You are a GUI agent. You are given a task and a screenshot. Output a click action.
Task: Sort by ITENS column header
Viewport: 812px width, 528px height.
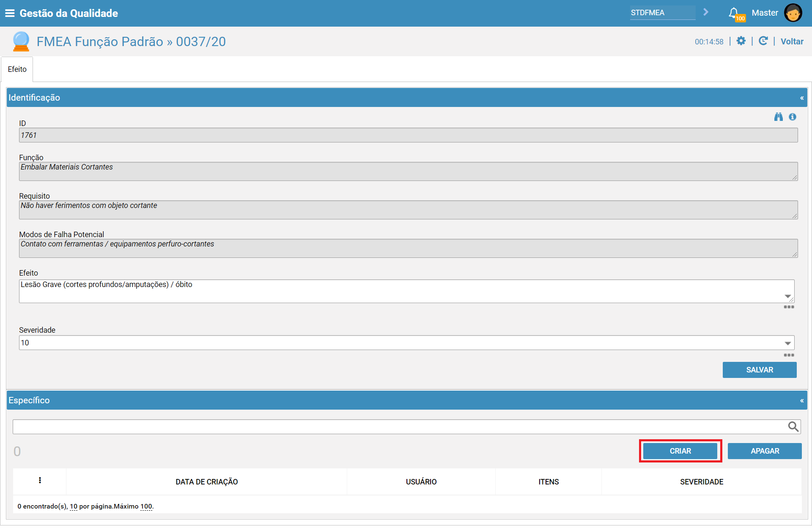coord(548,481)
